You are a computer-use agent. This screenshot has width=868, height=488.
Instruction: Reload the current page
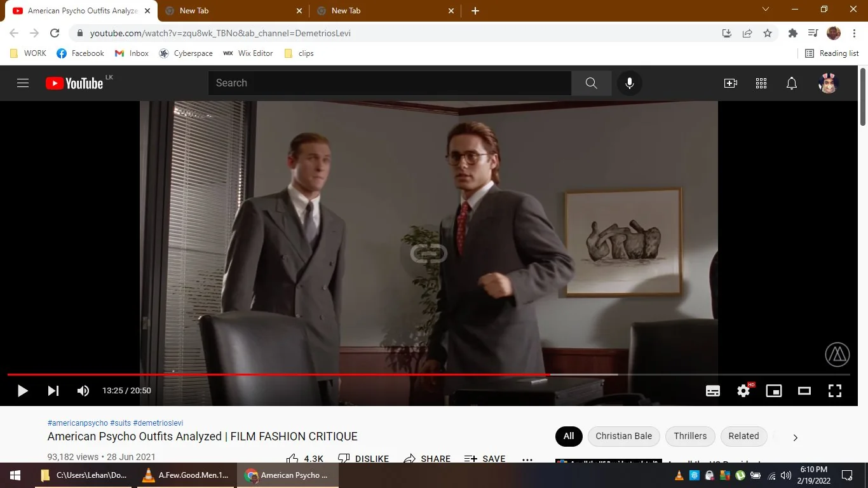click(x=55, y=33)
